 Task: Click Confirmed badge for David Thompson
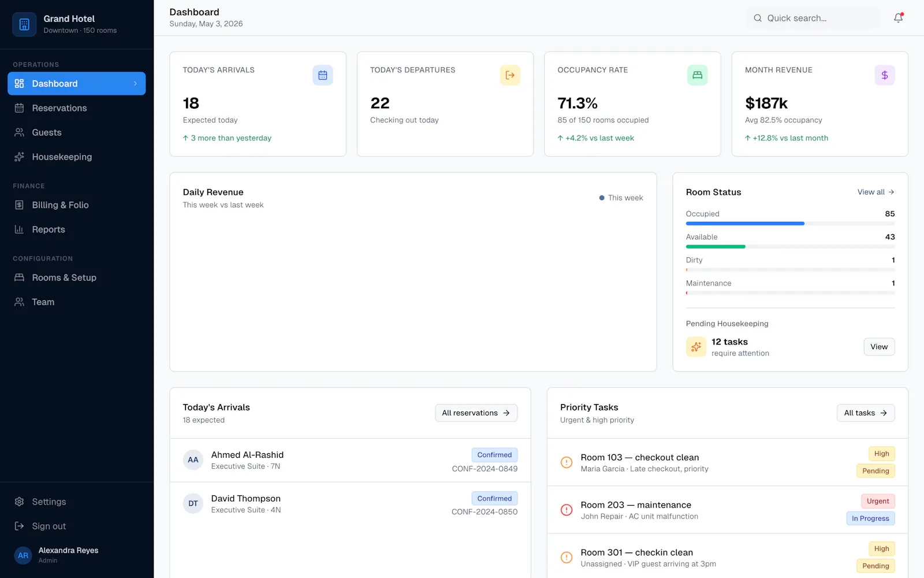click(494, 498)
